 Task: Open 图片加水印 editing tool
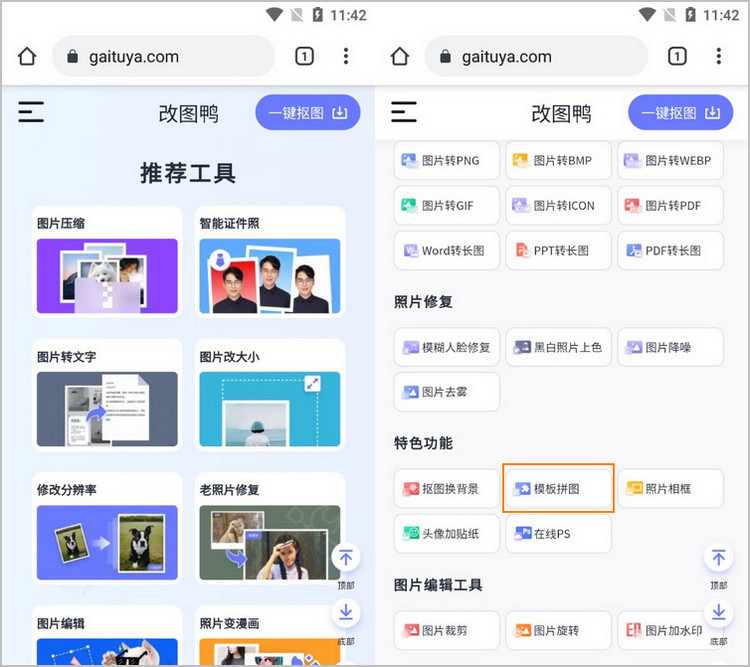671,631
